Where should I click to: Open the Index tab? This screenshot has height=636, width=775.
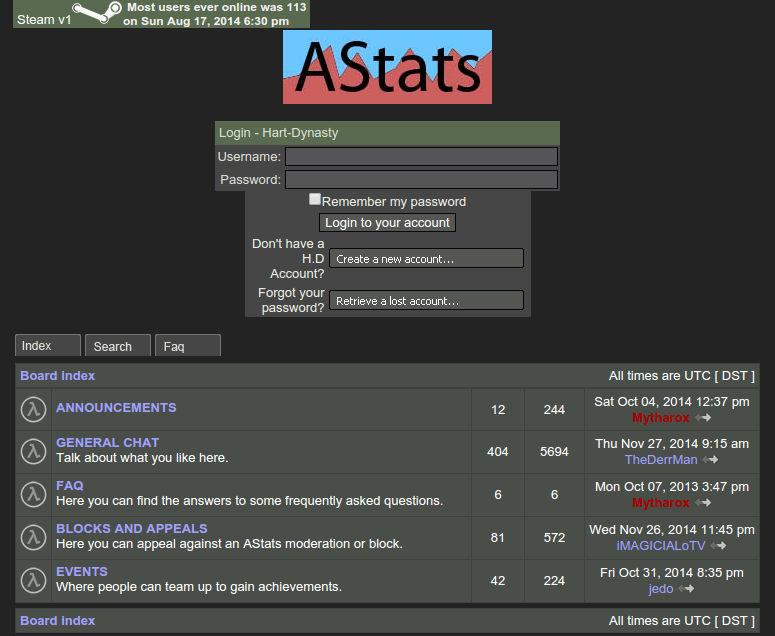coord(47,345)
